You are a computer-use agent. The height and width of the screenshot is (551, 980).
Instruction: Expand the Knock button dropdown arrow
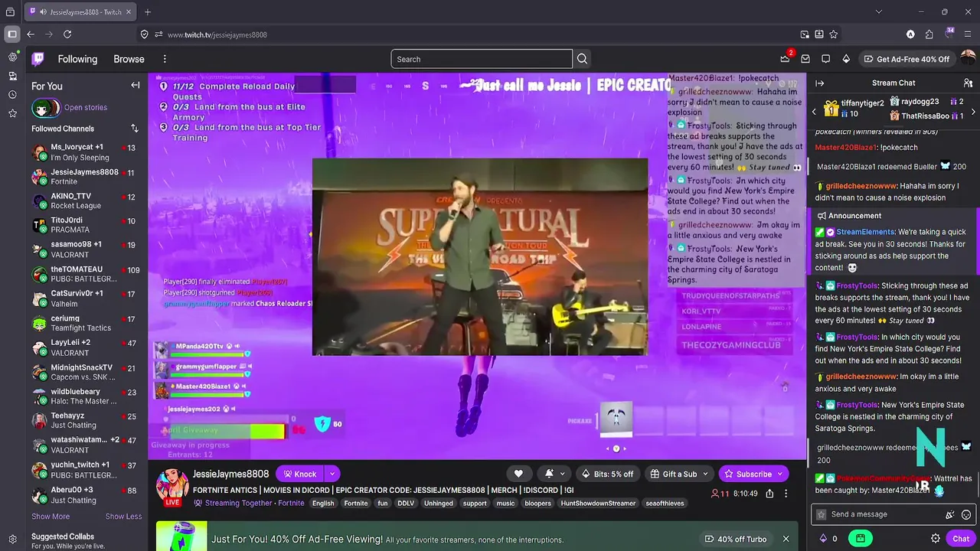click(x=332, y=474)
